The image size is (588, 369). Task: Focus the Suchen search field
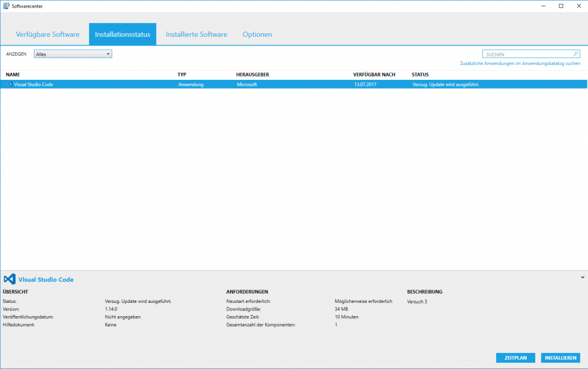[x=531, y=54]
